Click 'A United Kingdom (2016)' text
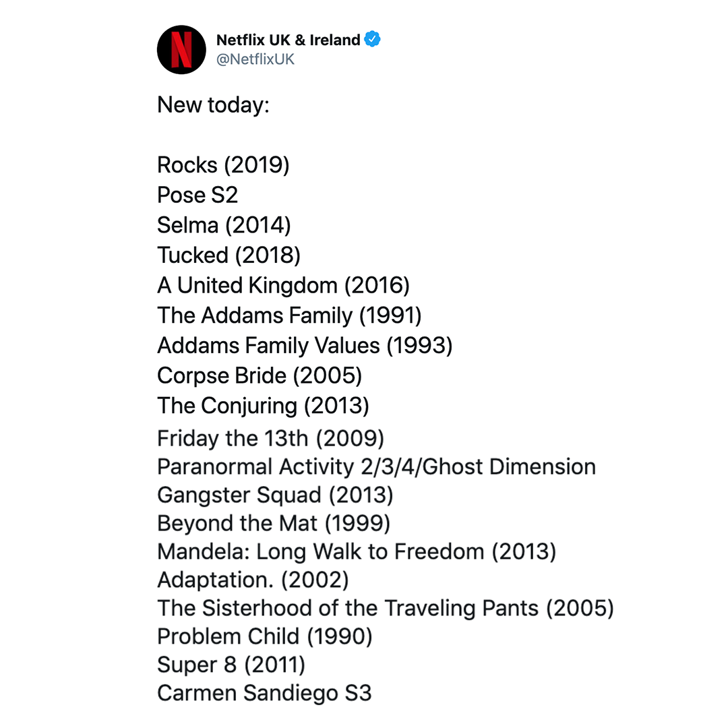The width and height of the screenshot is (728, 728). 284,286
